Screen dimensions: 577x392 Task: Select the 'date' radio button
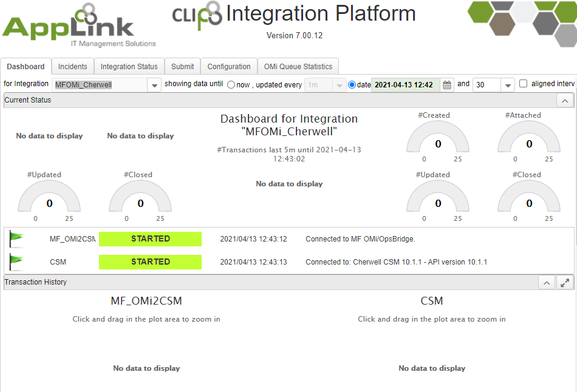click(x=352, y=85)
